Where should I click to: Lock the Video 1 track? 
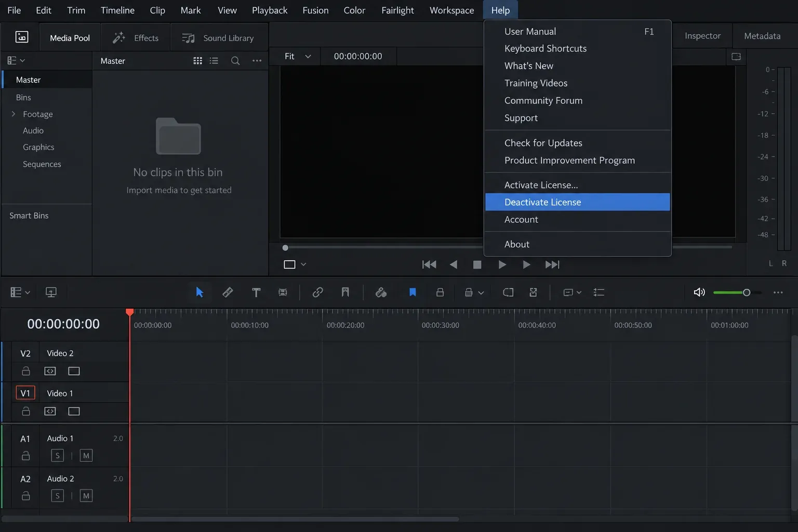25,411
